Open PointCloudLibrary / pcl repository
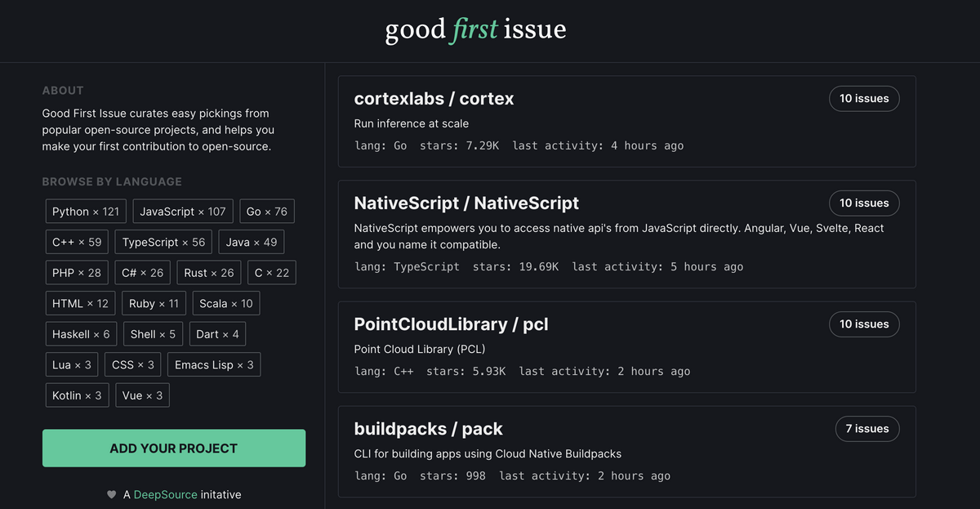This screenshot has width=980, height=509. click(451, 324)
